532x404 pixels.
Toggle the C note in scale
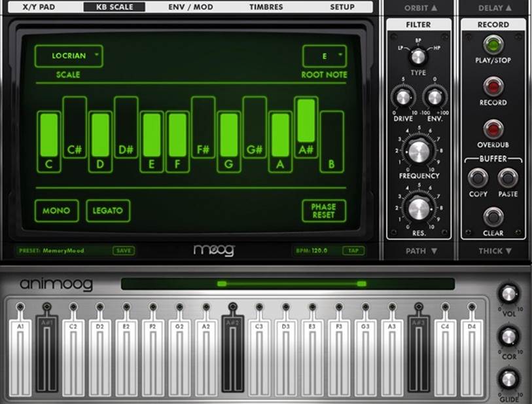tap(49, 141)
